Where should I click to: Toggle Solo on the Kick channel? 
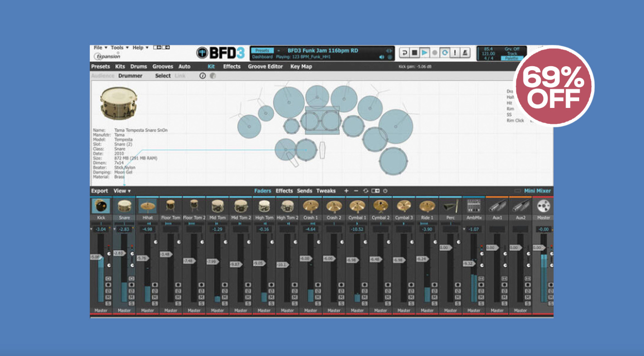point(108,303)
